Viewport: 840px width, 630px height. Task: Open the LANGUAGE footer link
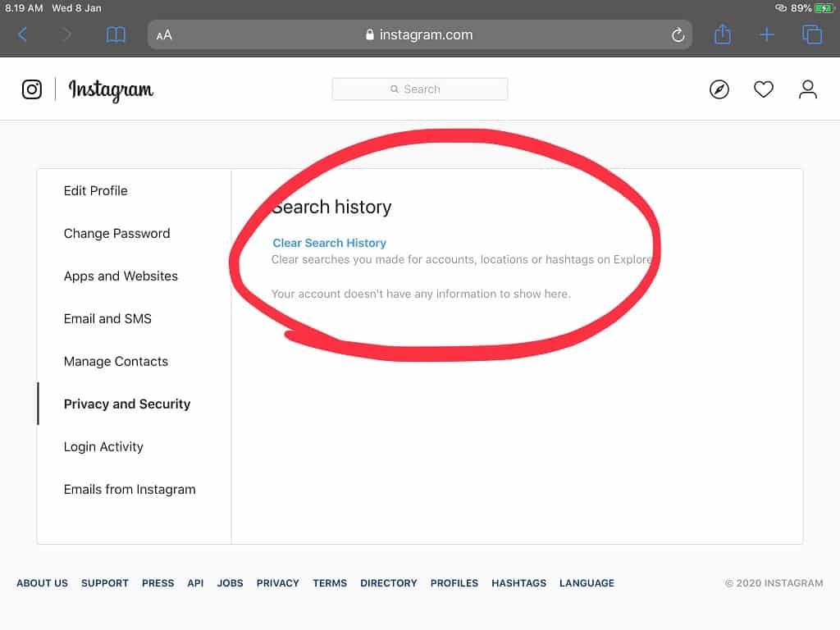coord(587,583)
